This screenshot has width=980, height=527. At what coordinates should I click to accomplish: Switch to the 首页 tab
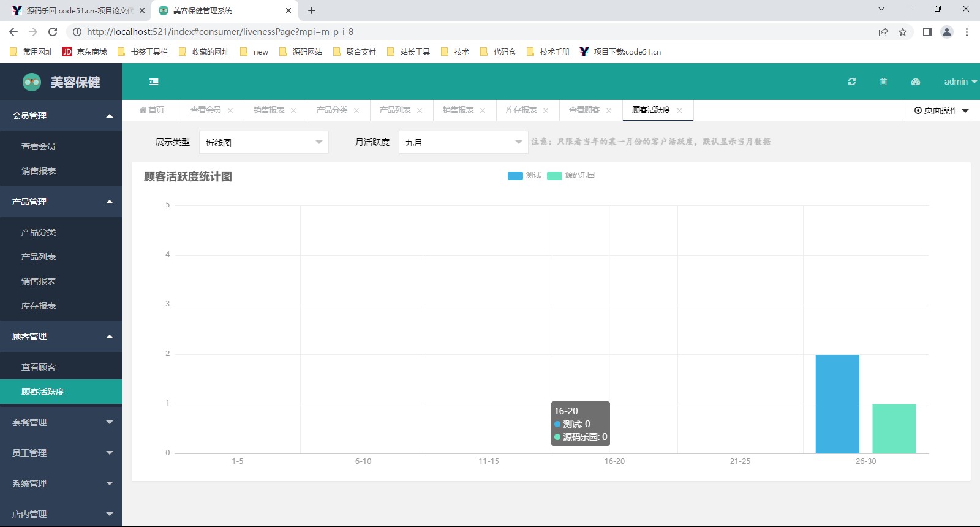(152, 110)
